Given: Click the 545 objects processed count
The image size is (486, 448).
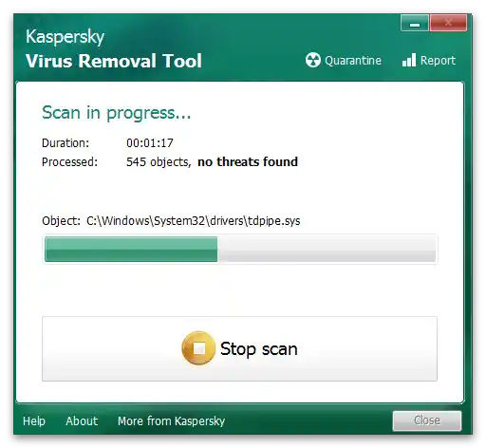Looking at the screenshot, I should point(159,162).
